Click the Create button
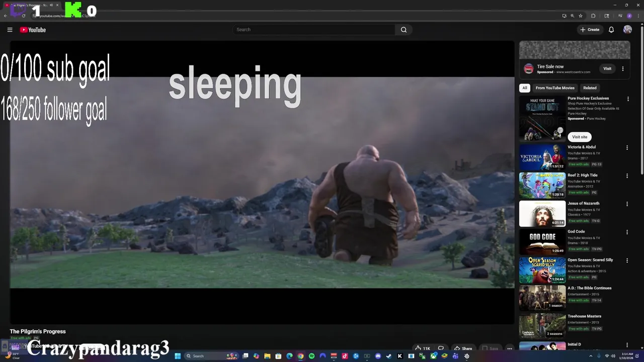Viewport: 644px width, 362px height. (x=590, y=30)
